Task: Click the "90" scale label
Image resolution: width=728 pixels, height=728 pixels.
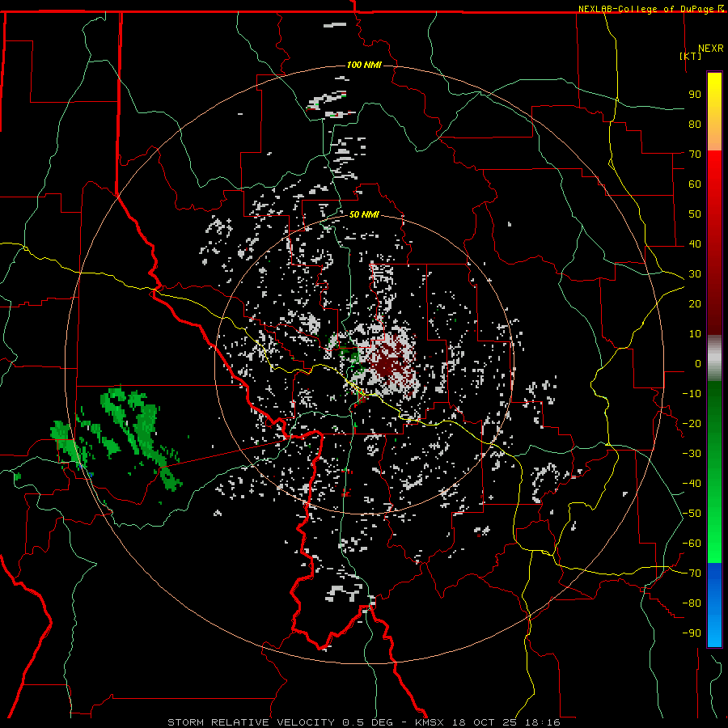Action: click(695, 95)
